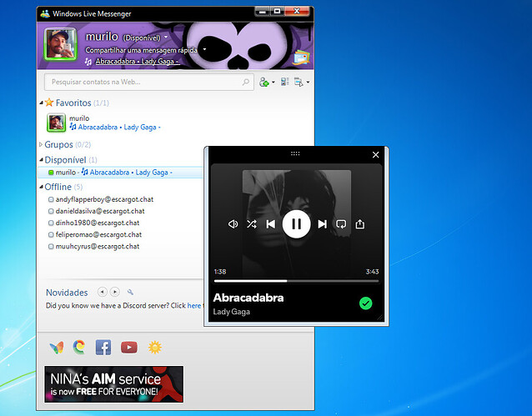Open the dropdown arrow beside menu icon
The height and width of the screenshot is (416, 532).
click(308, 82)
